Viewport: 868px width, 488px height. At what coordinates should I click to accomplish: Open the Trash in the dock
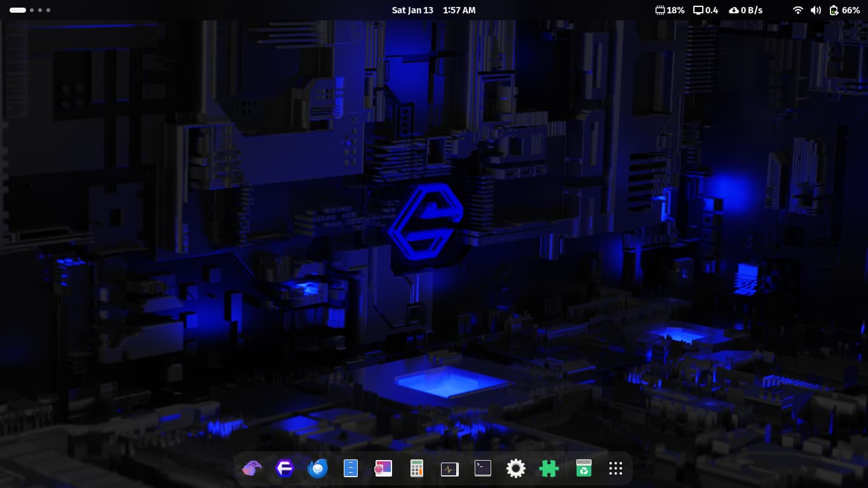point(584,469)
